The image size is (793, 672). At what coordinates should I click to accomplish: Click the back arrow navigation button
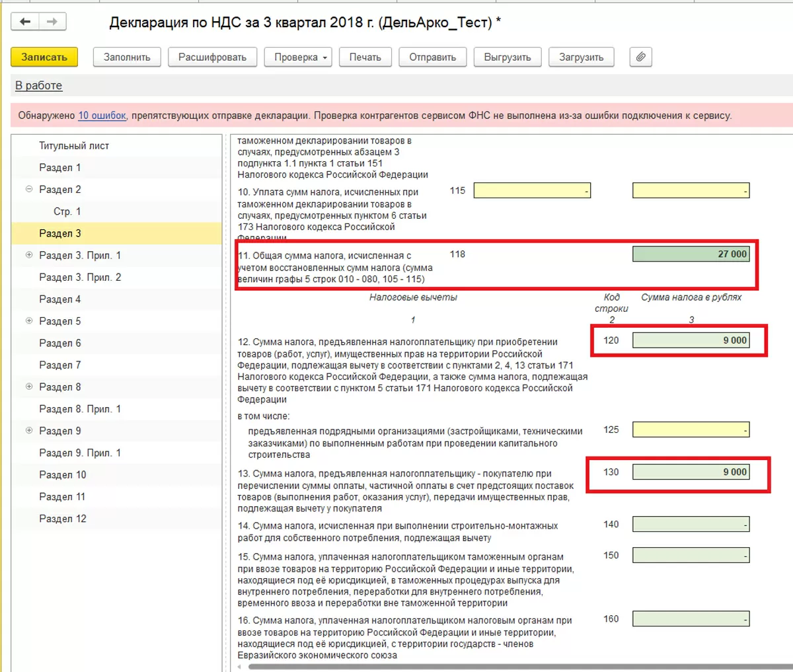(x=25, y=22)
